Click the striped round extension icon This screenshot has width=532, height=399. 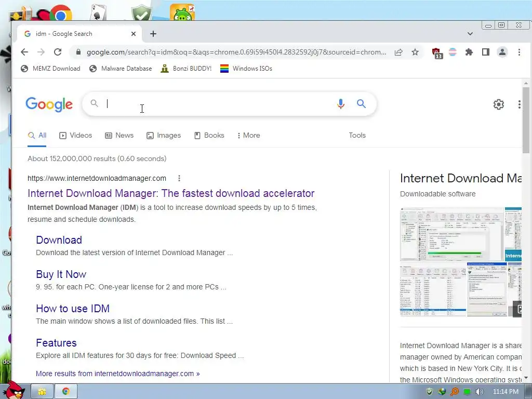[x=453, y=52]
